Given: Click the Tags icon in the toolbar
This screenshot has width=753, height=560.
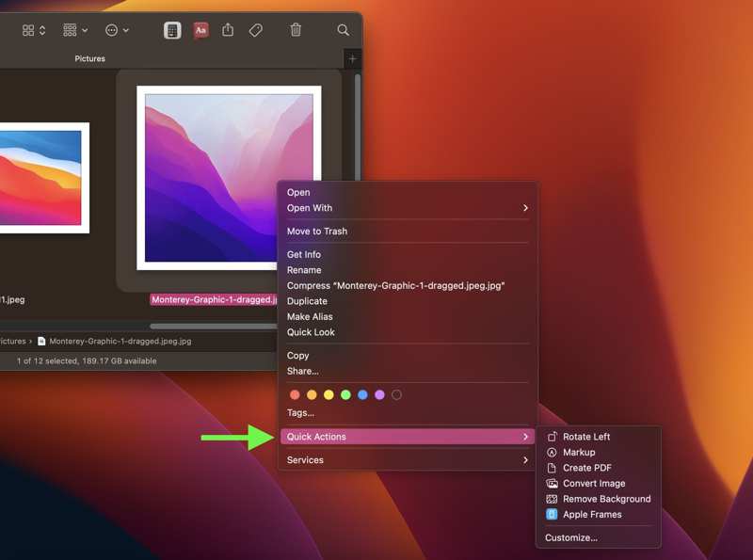Looking at the screenshot, I should (x=255, y=30).
